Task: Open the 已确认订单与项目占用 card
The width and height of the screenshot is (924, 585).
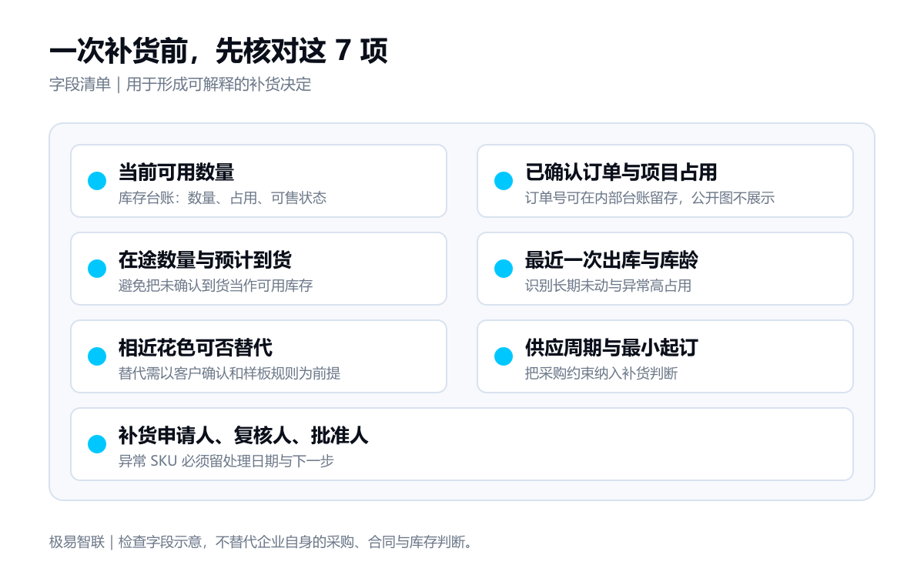Action: pos(665,181)
